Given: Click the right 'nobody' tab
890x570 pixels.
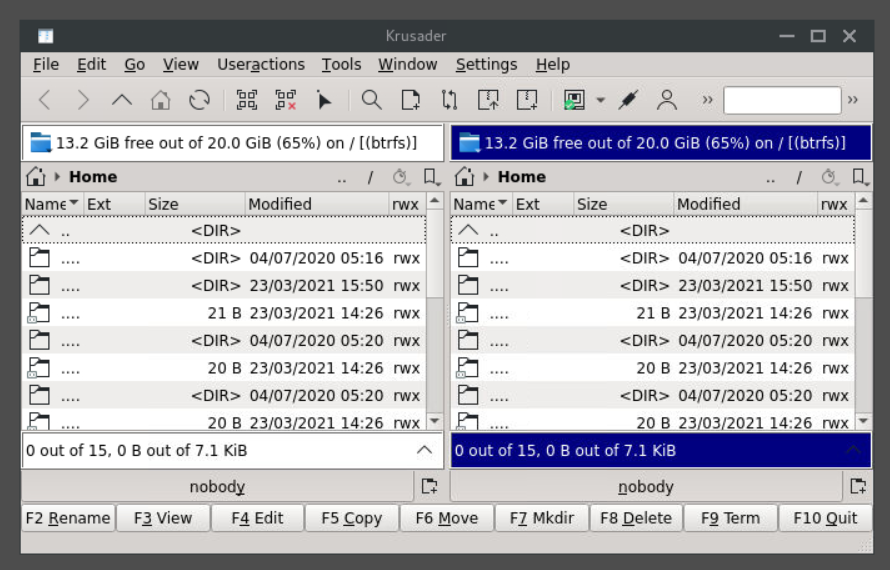Looking at the screenshot, I should pyautogui.click(x=646, y=487).
